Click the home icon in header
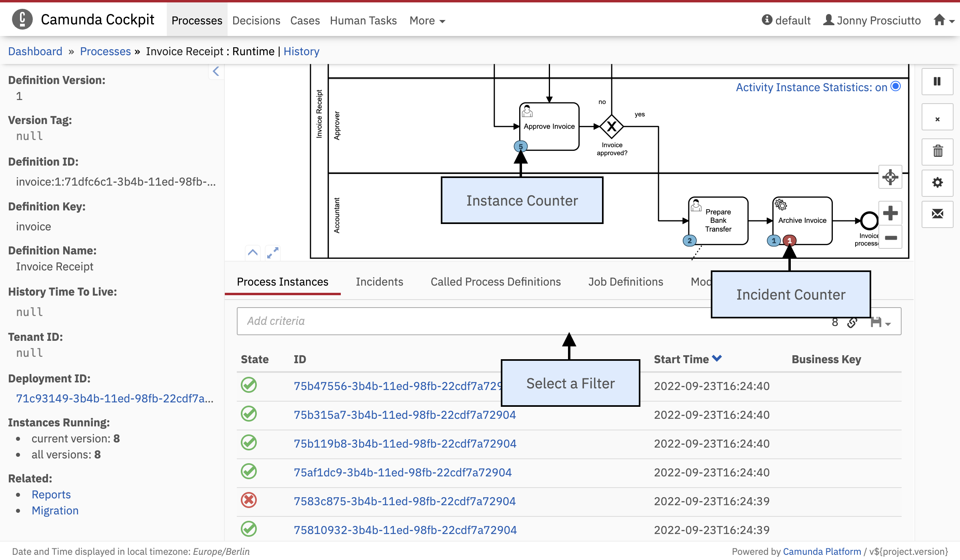This screenshot has width=960, height=560. point(939,20)
